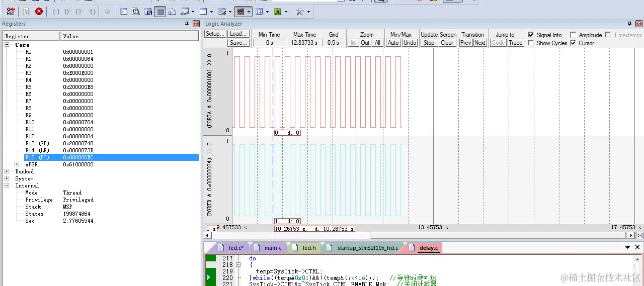Click Zoom Out button
Image resolution: width=644 pixels, height=286 pixels.
coord(365,43)
